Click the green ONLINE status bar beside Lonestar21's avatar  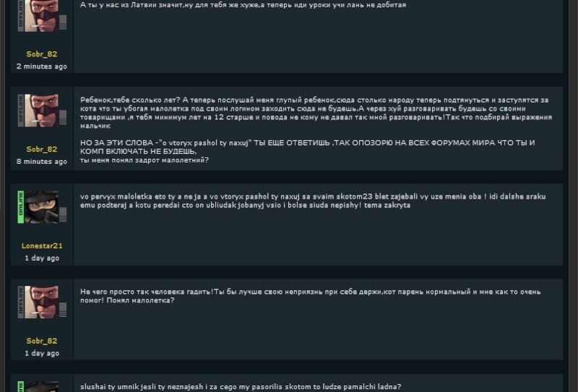(21, 206)
